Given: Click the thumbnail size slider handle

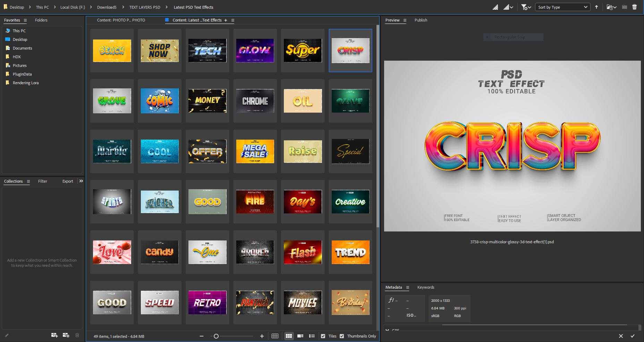Looking at the screenshot, I should coord(216,336).
